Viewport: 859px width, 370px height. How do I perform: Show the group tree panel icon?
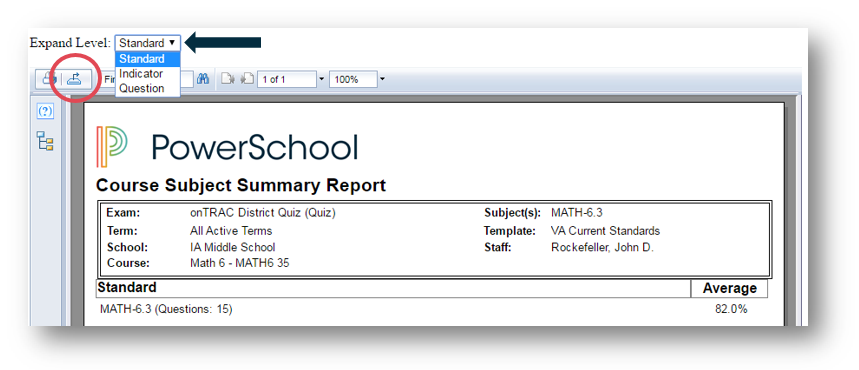point(45,141)
